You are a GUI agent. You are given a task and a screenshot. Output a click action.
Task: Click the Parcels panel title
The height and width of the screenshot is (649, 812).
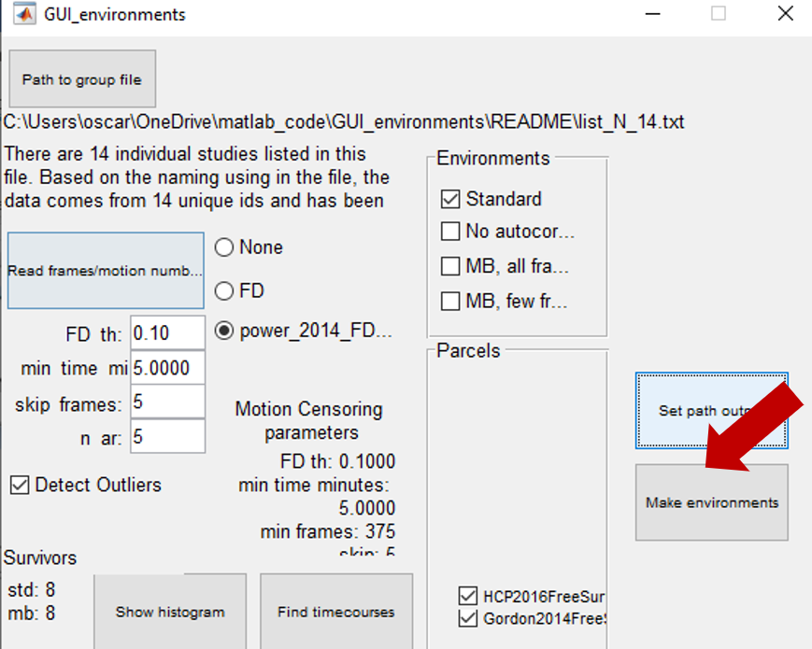(468, 351)
